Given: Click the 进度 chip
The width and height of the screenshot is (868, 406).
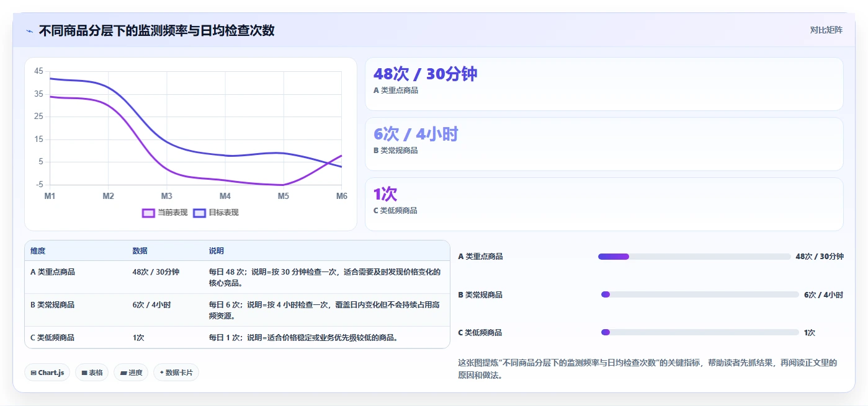Looking at the screenshot, I should (131, 373).
